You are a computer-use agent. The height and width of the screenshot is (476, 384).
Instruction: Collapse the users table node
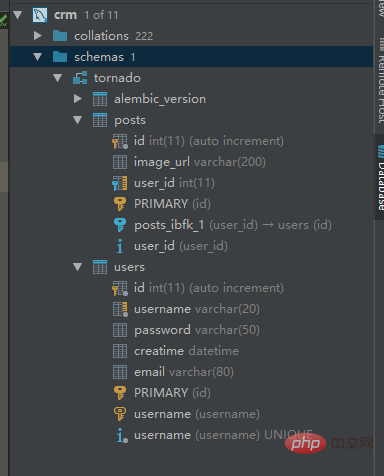point(78,267)
